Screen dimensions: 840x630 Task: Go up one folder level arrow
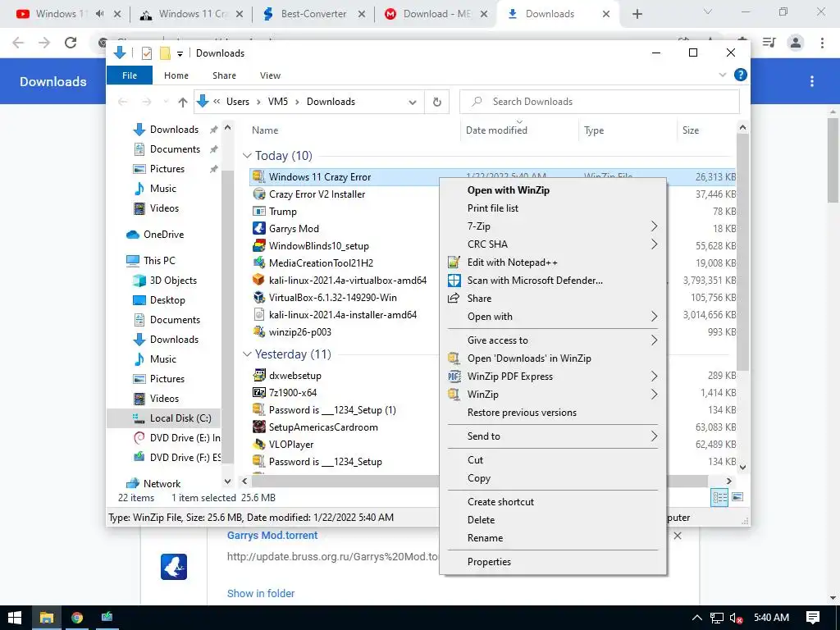click(x=182, y=102)
